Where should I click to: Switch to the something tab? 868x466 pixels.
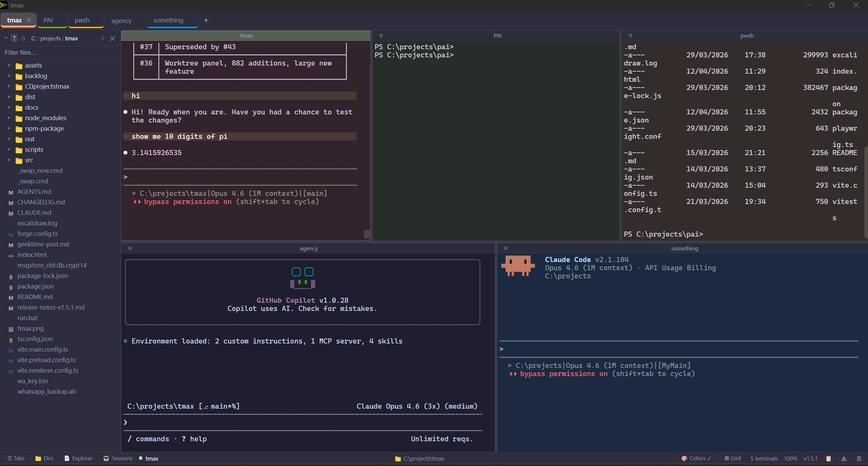click(168, 20)
